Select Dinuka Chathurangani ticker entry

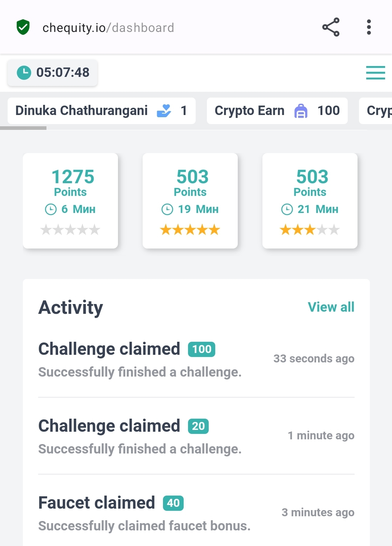tap(102, 111)
